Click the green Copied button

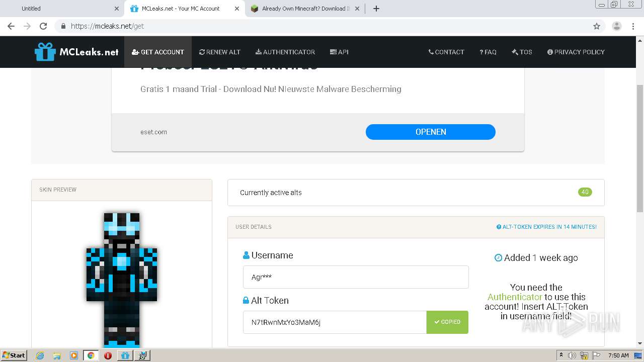447,322
